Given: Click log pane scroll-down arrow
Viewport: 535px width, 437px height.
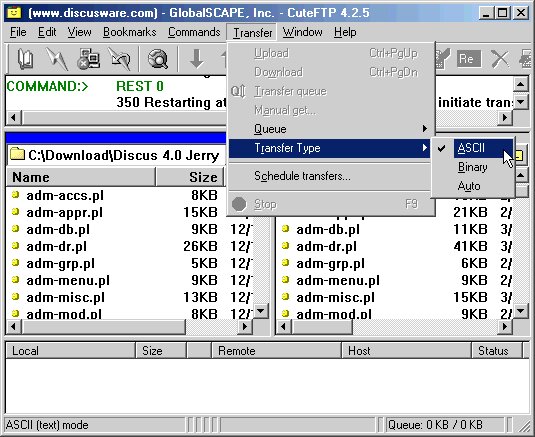Looking at the screenshot, I should pyautogui.click(x=521, y=102).
